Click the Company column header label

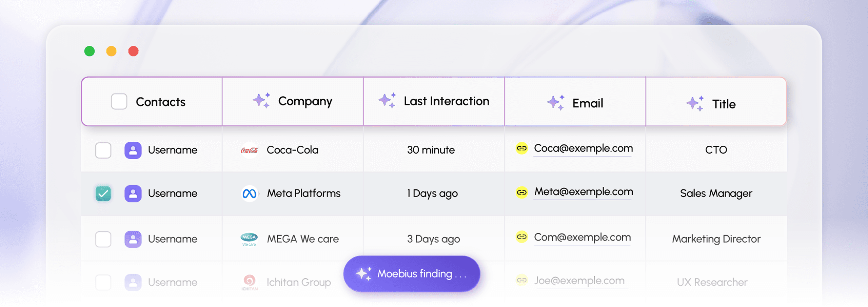305,101
